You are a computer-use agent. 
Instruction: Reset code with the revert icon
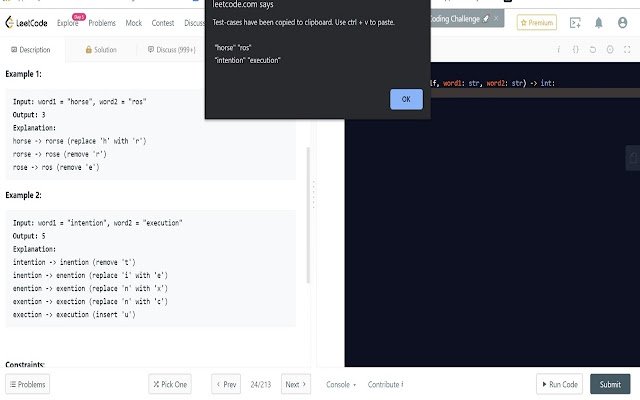[593, 50]
